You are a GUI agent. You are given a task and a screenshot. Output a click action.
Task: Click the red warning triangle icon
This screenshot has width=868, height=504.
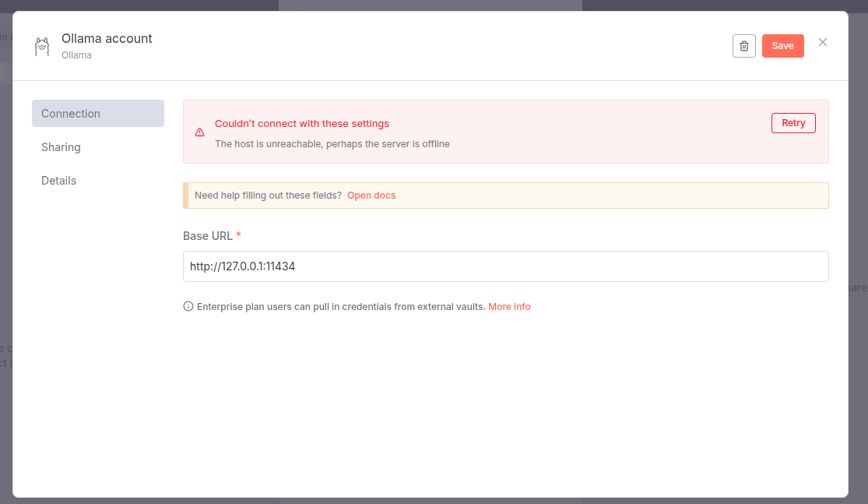point(200,132)
